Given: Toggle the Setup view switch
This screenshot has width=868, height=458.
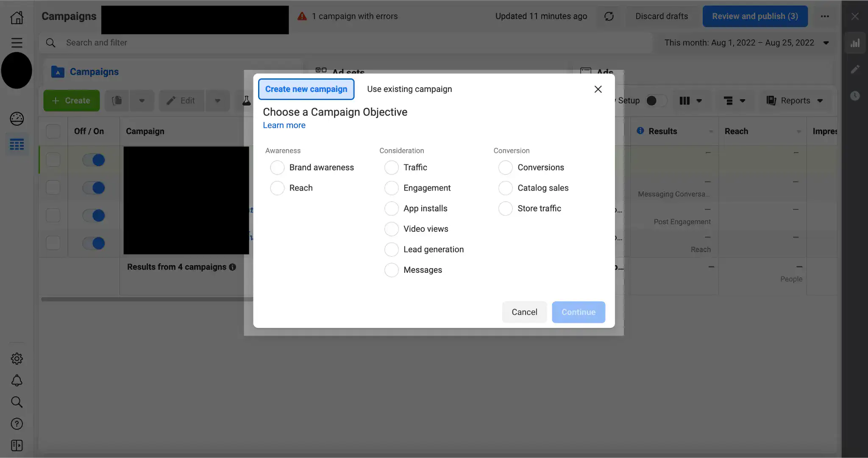Looking at the screenshot, I should (655, 101).
